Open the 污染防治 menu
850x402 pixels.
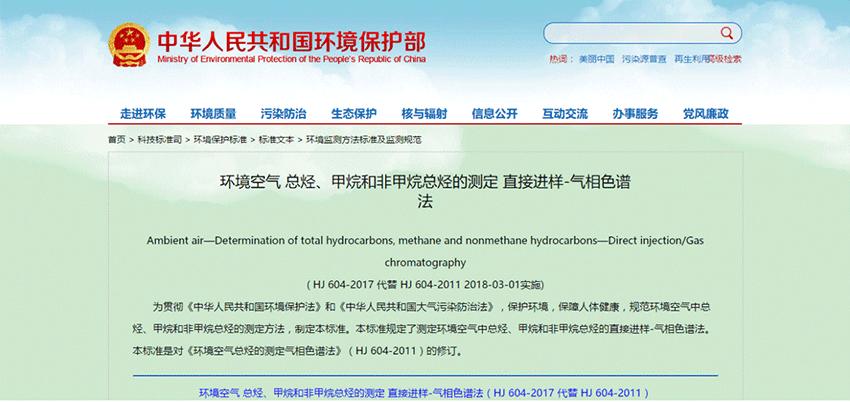tap(284, 114)
